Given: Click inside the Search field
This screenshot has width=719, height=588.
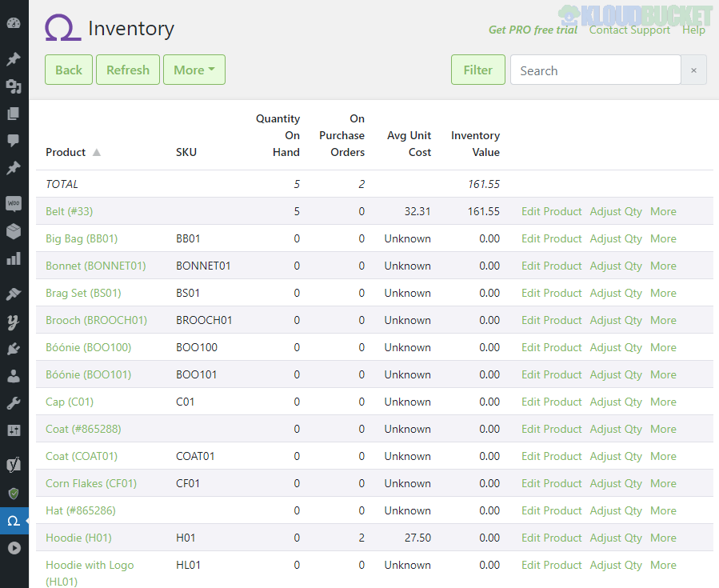Looking at the screenshot, I should coord(595,70).
